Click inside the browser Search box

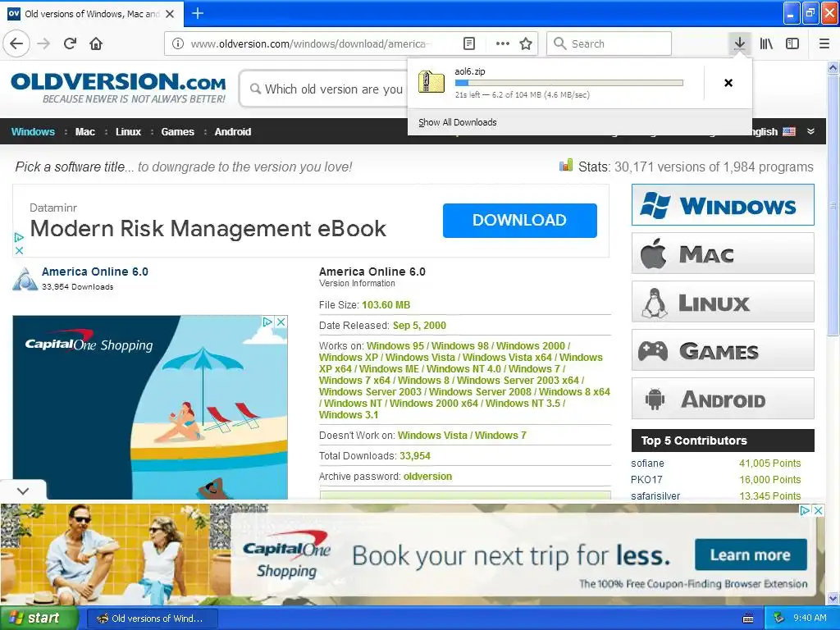[x=609, y=43]
